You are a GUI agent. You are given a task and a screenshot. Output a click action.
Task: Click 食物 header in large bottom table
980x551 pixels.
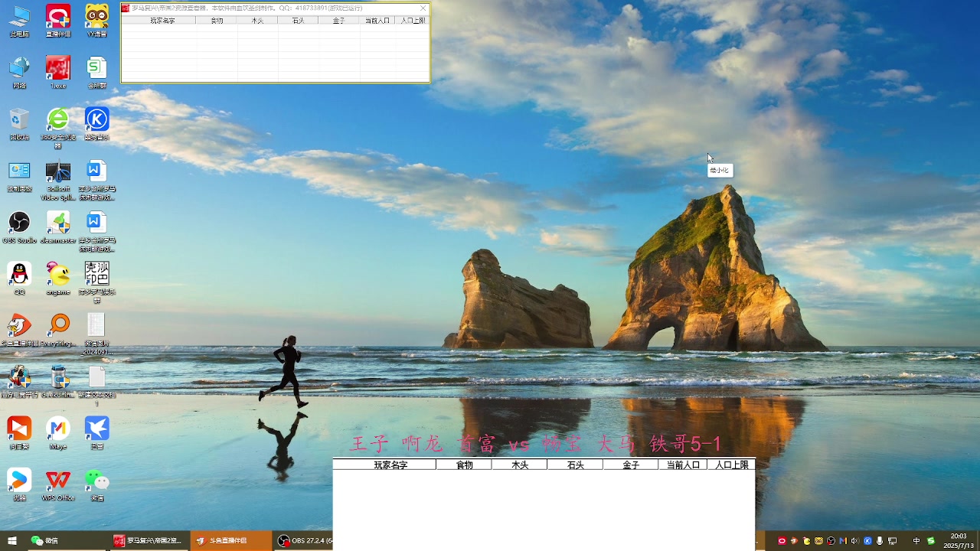464,465
